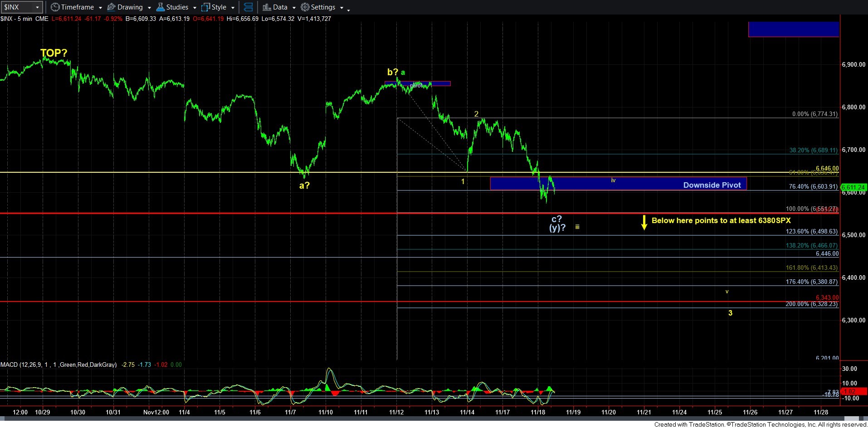Click the Style overlapping squares icon
868x428 pixels.
[x=205, y=7]
